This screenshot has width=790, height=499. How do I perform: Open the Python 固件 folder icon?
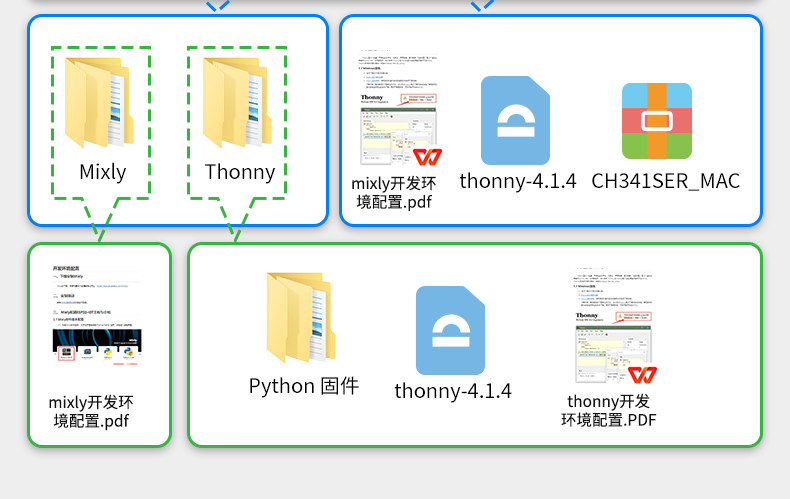coord(301,318)
